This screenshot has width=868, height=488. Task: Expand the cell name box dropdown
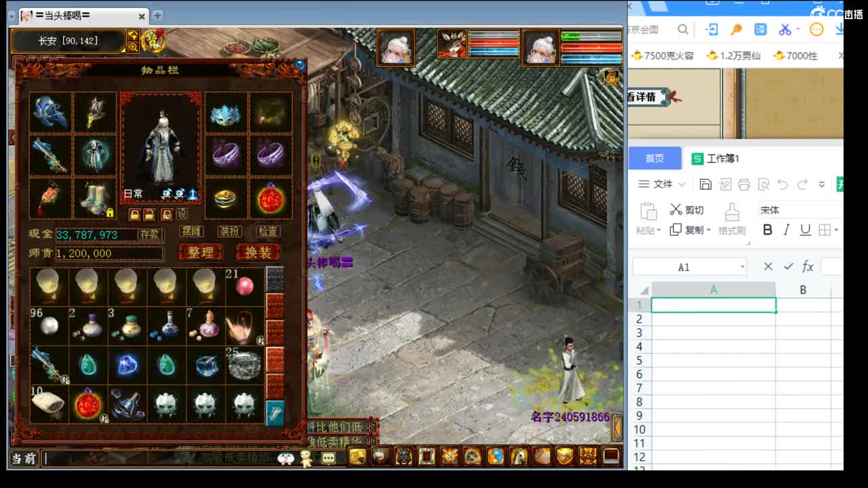pyautogui.click(x=742, y=267)
